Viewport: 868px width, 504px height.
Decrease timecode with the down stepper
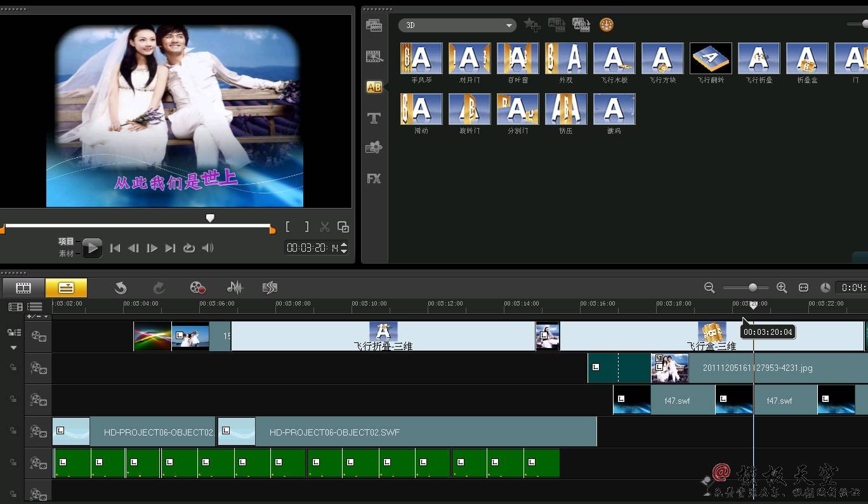[x=344, y=251]
